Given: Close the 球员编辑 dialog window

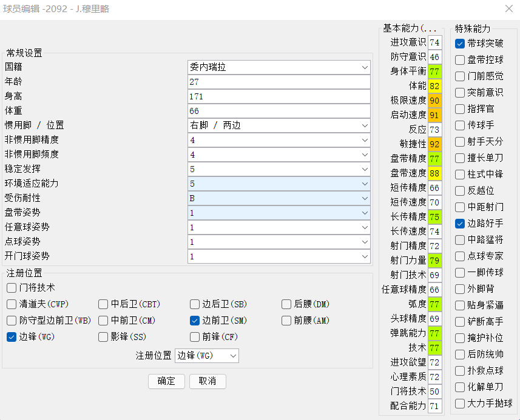Looking at the screenshot, I should 508,8.
